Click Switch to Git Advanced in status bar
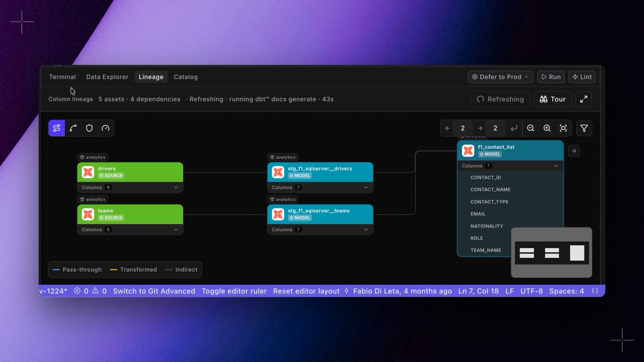This screenshot has width=644, height=362. pos(154,291)
